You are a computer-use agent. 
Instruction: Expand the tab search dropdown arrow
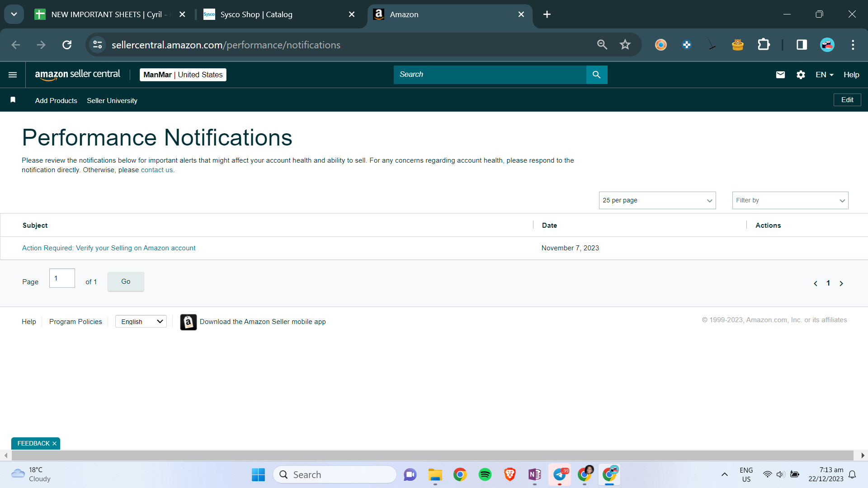click(x=14, y=14)
